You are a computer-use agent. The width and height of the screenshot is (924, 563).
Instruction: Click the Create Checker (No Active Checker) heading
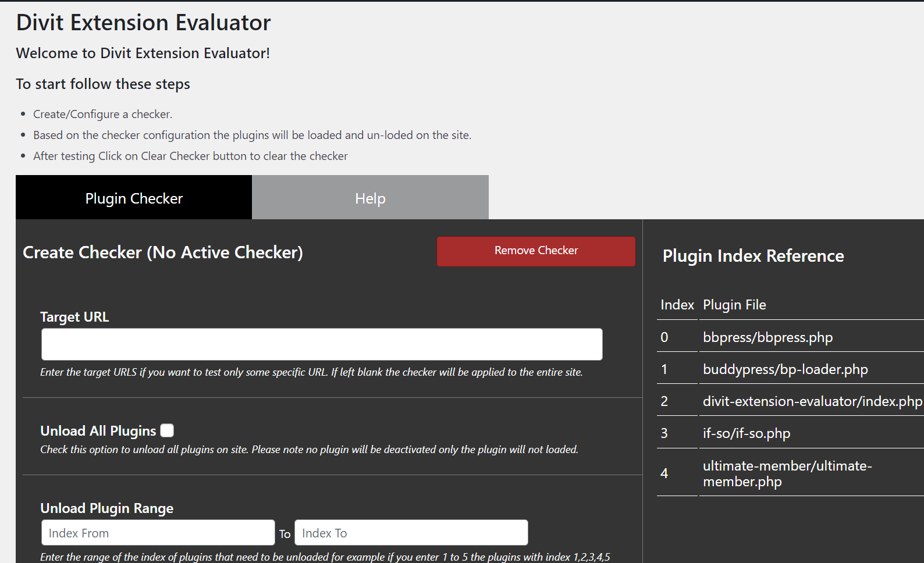pos(163,252)
